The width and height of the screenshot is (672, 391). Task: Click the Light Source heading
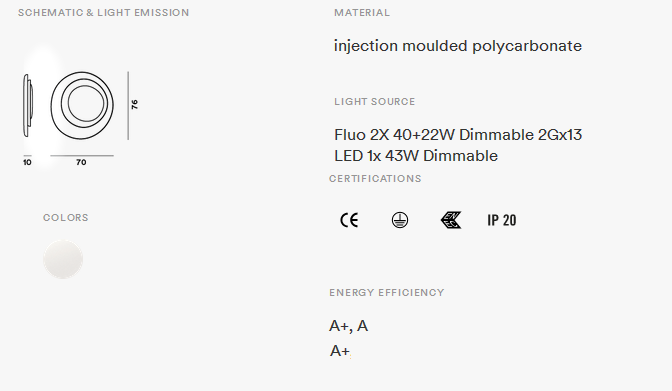(375, 102)
